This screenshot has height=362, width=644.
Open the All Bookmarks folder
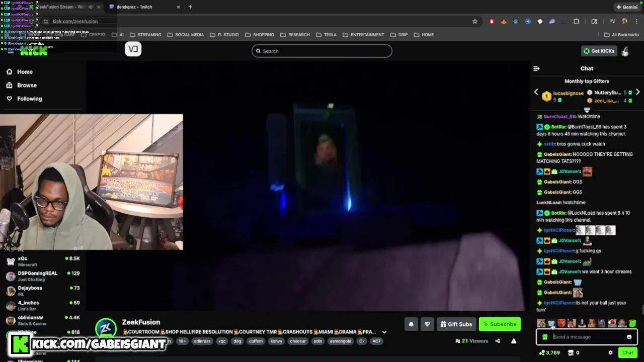pos(621,35)
